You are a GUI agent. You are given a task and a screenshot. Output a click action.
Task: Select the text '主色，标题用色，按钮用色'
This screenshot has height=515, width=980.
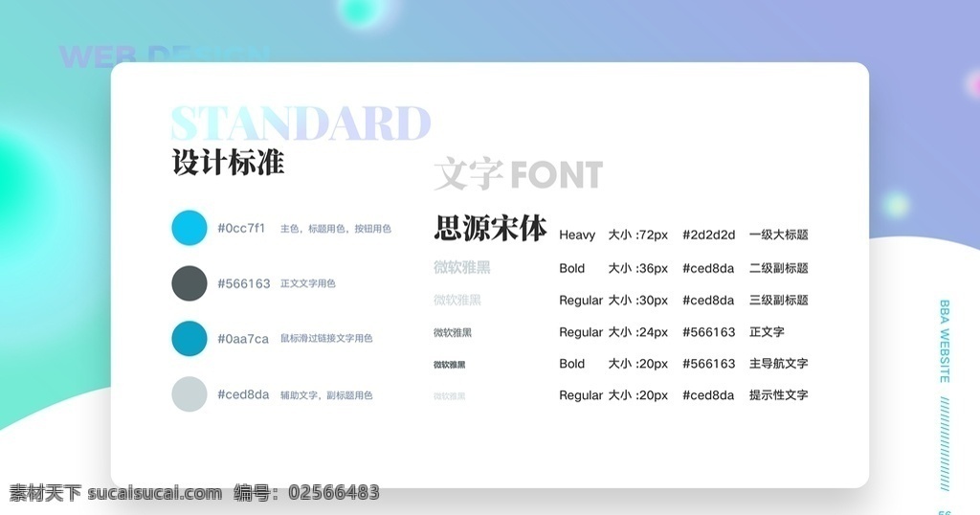[336, 229]
